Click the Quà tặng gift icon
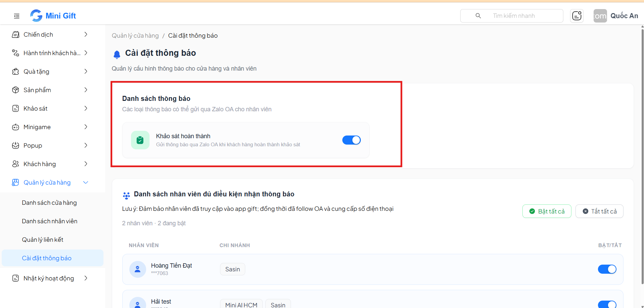This screenshot has width=644, height=308. (15, 71)
